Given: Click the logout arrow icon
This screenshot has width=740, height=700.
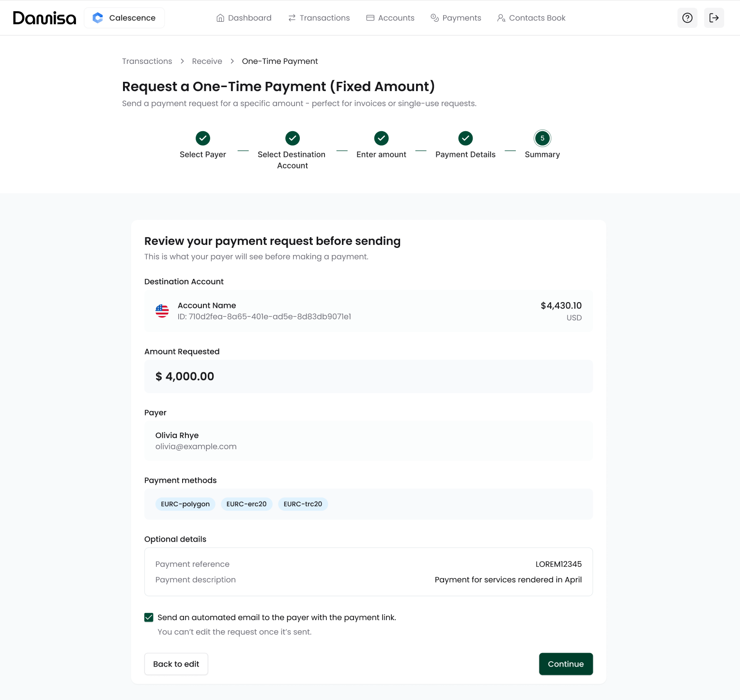Looking at the screenshot, I should coord(714,18).
